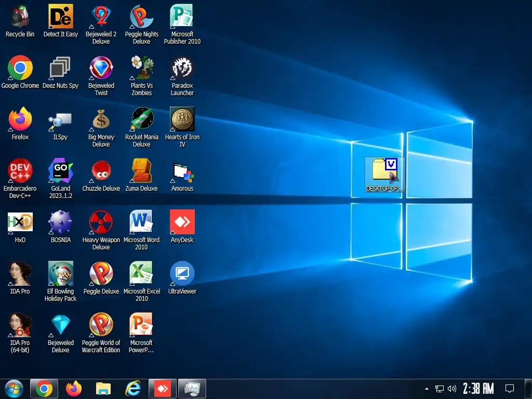Open the Start menu orb
The height and width of the screenshot is (399, 532).
coord(14,389)
